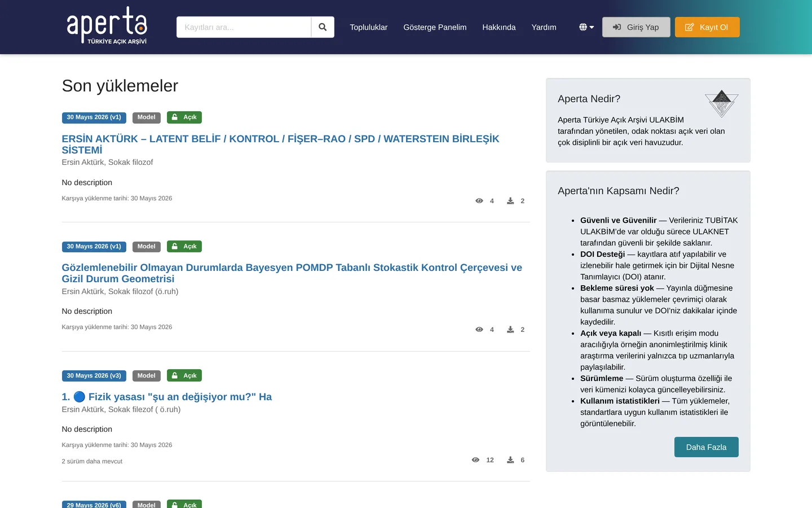Open the Yardım menu item
The height and width of the screenshot is (508, 812).
(x=544, y=27)
